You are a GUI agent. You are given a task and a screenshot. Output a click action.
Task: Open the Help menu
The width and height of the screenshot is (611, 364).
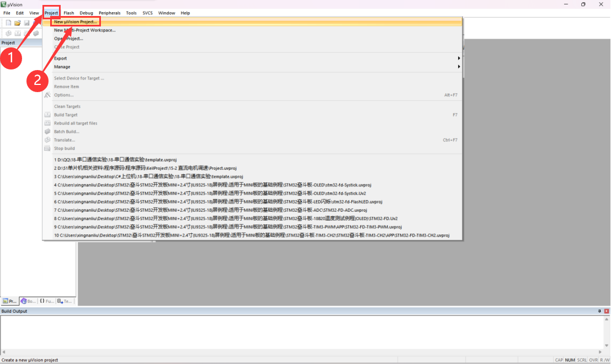pos(185,13)
